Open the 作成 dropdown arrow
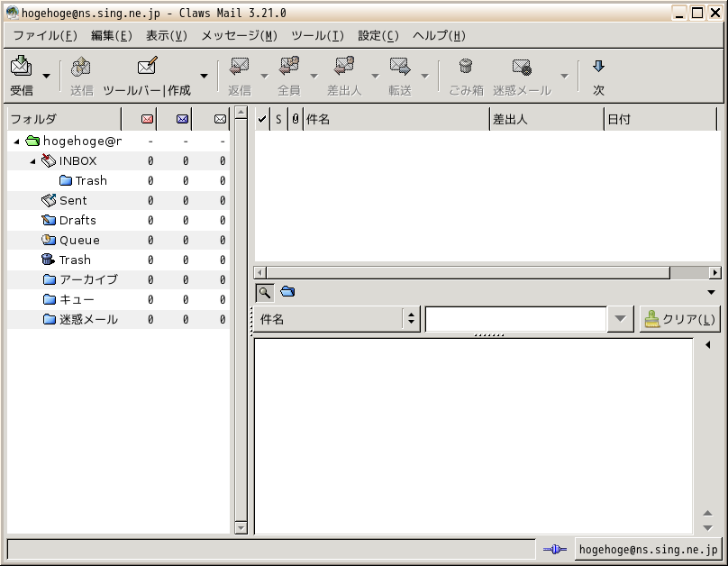Image resolution: width=728 pixels, height=566 pixels. pyautogui.click(x=204, y=76)
